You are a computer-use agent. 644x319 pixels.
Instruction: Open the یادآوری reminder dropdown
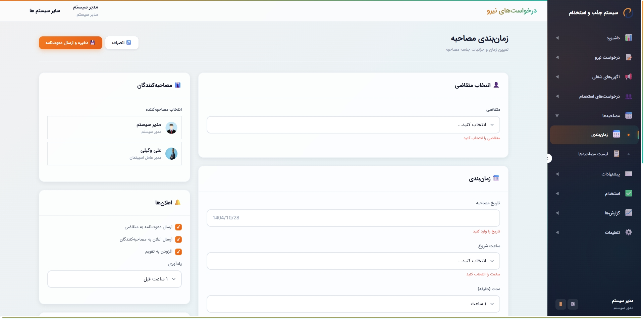coord(114,279)
